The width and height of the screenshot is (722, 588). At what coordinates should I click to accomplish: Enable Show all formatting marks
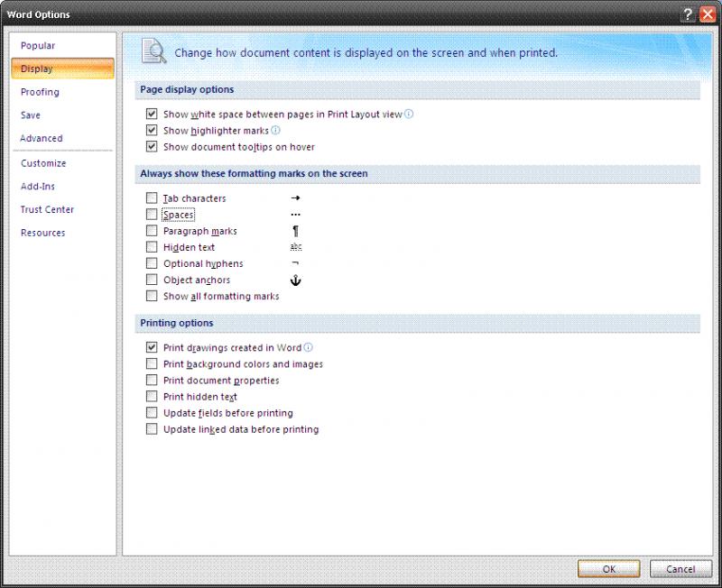152,296
